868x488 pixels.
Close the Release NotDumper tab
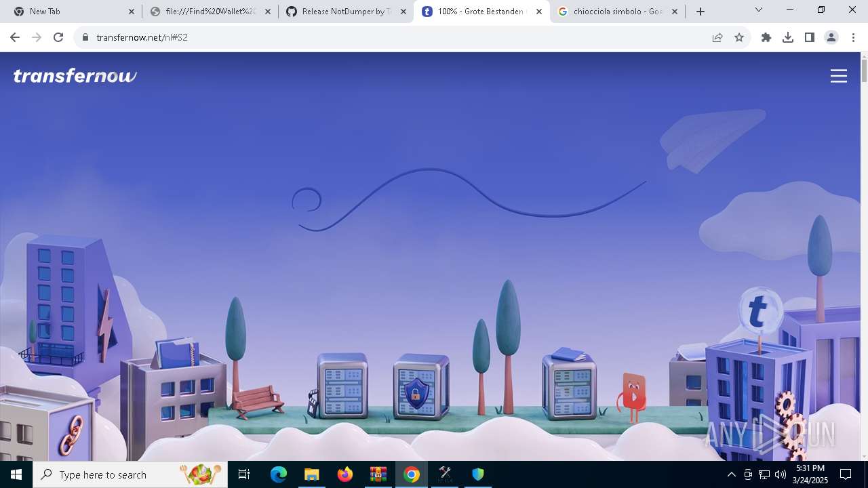(403, 12)
